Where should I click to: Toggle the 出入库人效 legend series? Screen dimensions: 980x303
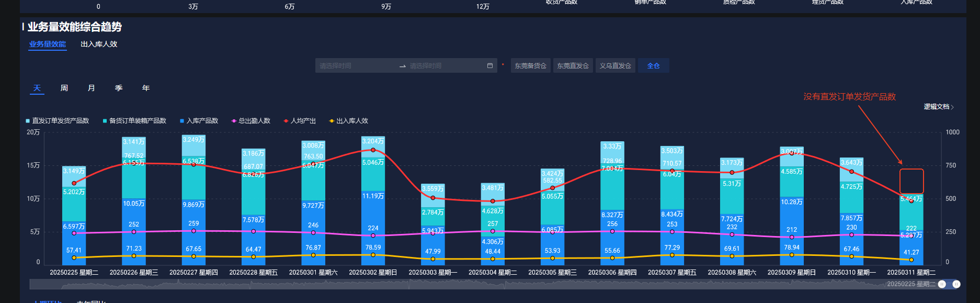tap(348, 121)
